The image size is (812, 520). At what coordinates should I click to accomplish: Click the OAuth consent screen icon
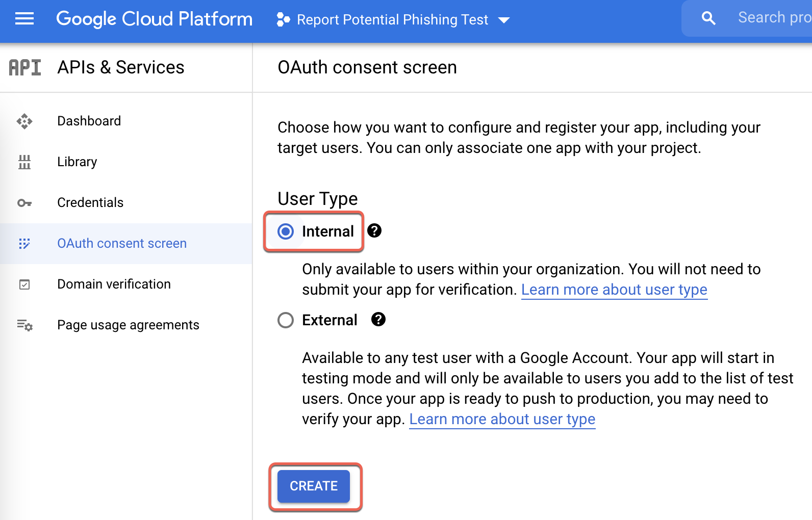pos(24,244)
